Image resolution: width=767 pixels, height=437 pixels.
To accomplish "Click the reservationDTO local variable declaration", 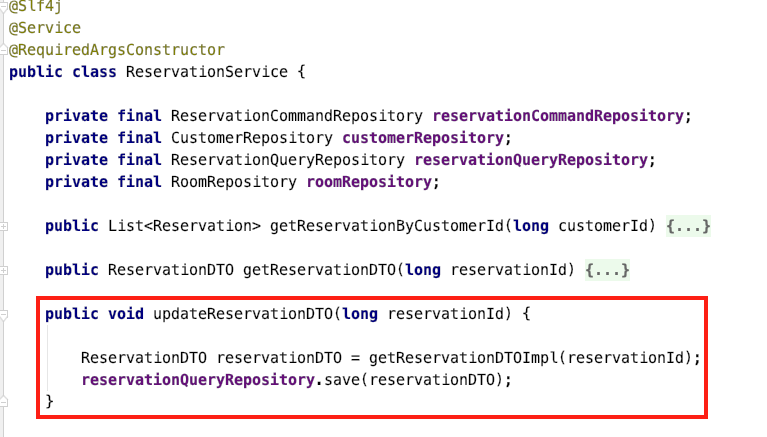I will pos(279,358).
